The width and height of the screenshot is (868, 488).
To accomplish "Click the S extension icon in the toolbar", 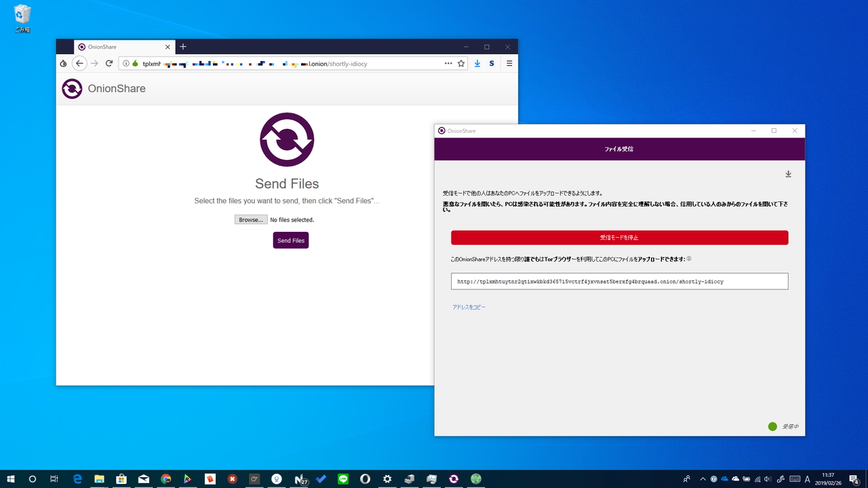I will click(492, 63).
